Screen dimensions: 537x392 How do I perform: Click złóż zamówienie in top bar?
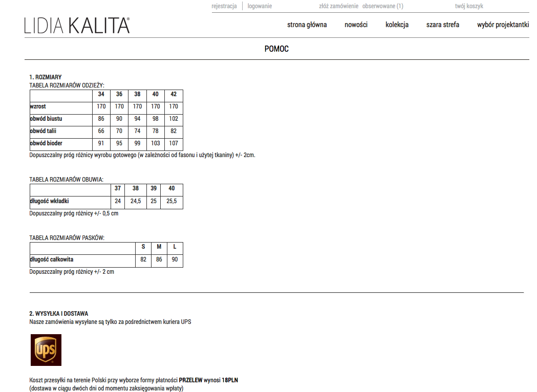(338, 6)
